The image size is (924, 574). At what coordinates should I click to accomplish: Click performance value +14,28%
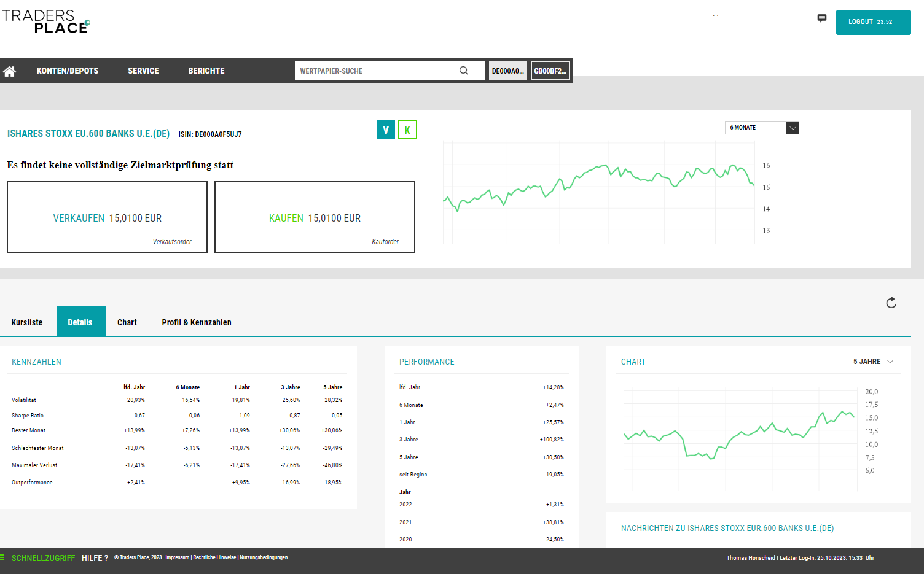(554, 387)
